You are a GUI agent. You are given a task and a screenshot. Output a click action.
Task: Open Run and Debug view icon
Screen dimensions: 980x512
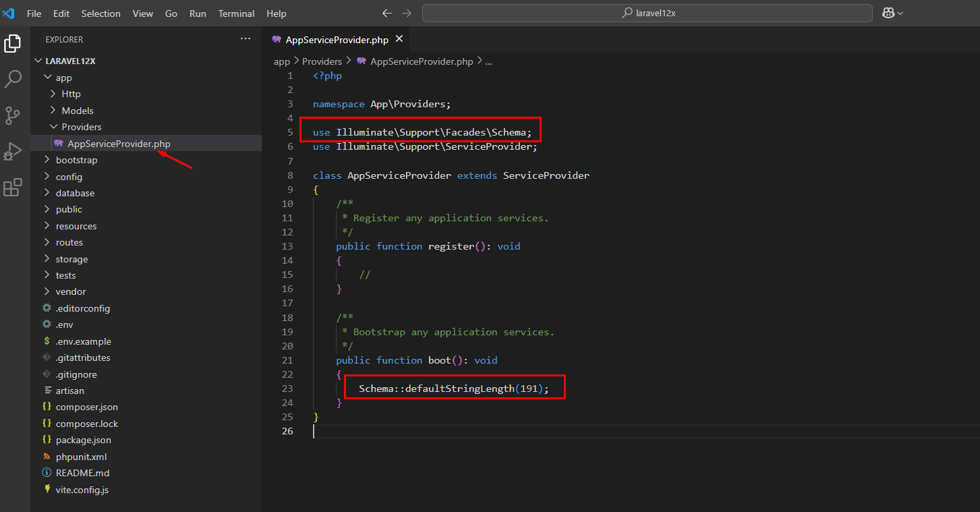pos(13,152)
